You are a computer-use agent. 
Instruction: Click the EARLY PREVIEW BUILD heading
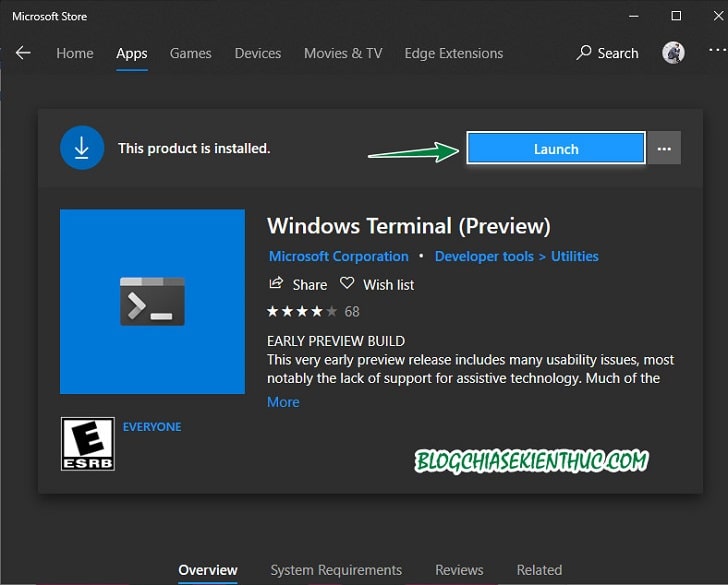point(336,341)
